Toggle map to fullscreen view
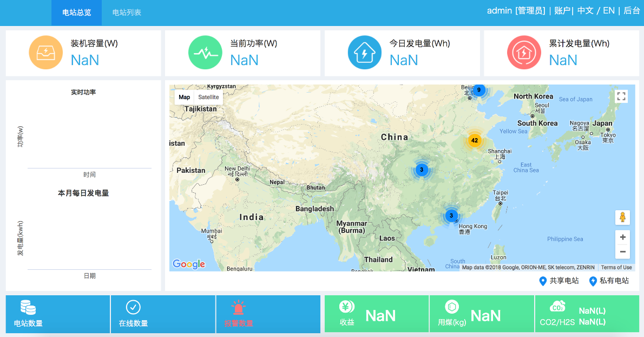 (621, 96)
